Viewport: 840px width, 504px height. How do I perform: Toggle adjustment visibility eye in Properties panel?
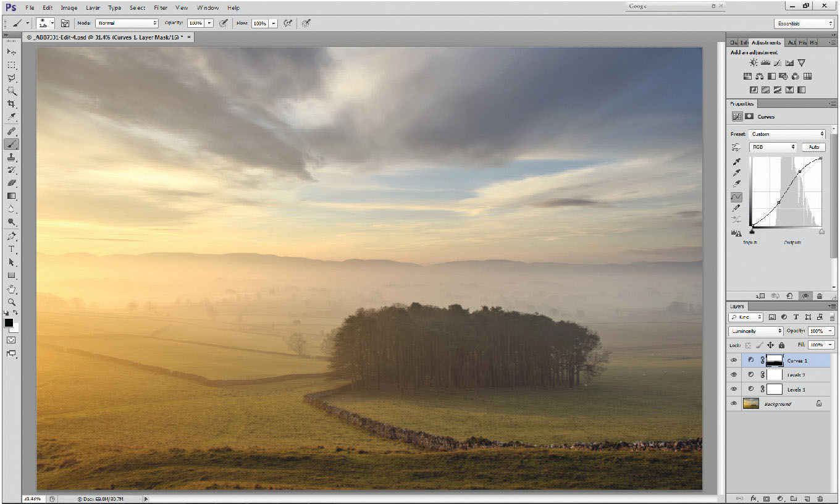[x=805, y=296]
